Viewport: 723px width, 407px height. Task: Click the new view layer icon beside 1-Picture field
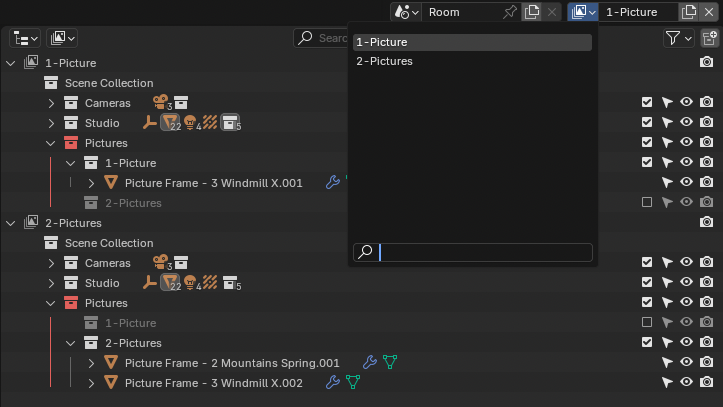pos(688,12)
